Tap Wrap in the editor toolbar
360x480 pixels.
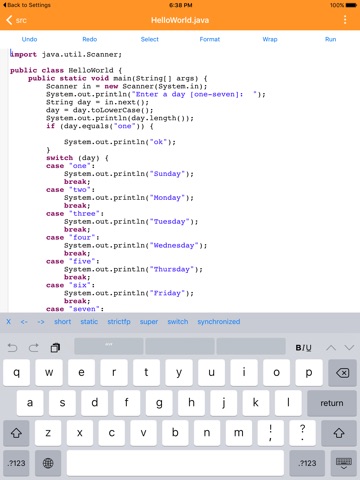[270, 39]
